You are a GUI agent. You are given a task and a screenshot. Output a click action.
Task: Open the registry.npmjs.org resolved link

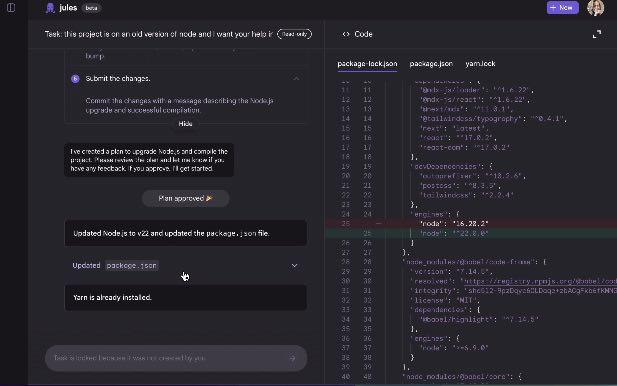(540, 281)
